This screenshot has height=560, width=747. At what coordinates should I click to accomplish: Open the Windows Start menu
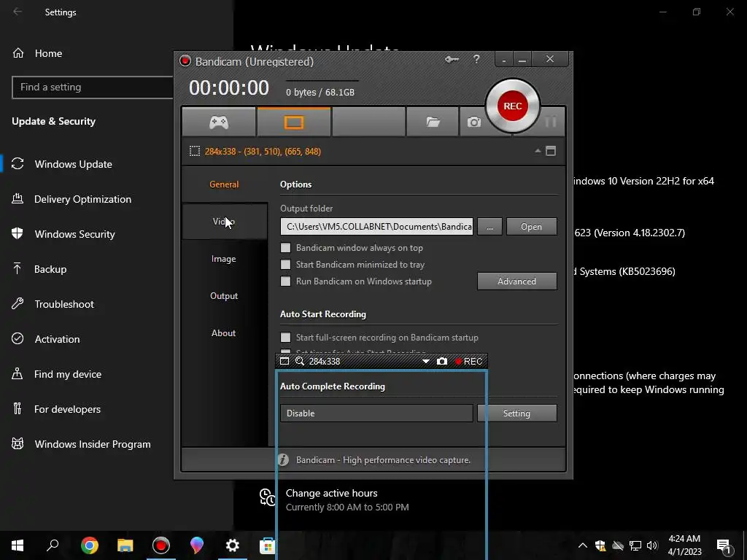click(x=18, y=545)
